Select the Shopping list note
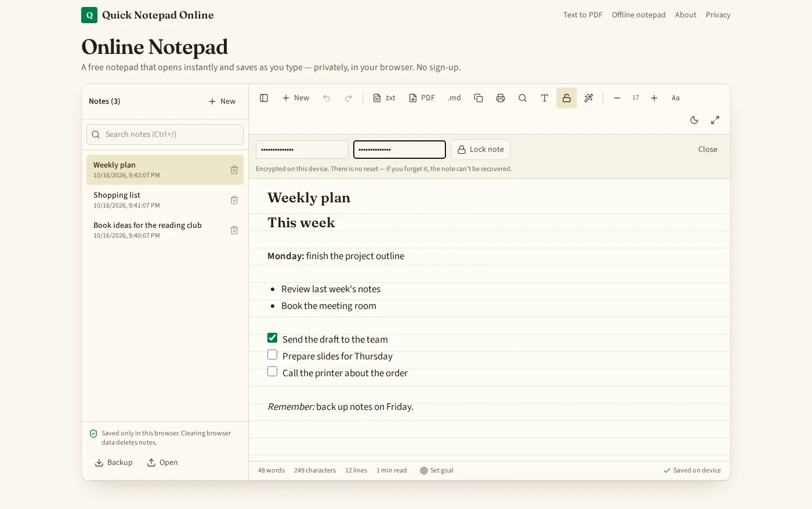This screenshot has height=509, width=812. click(165, 200)
